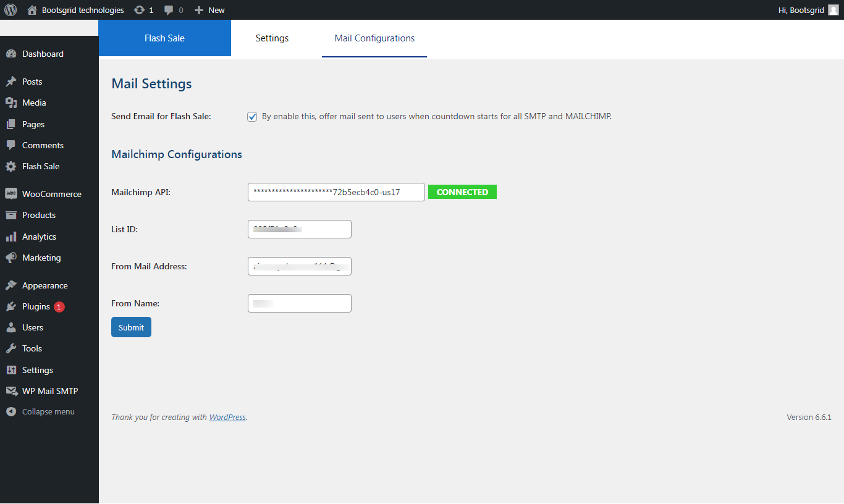
Task: Click the user avatar icon
Action: click(833, 10)
